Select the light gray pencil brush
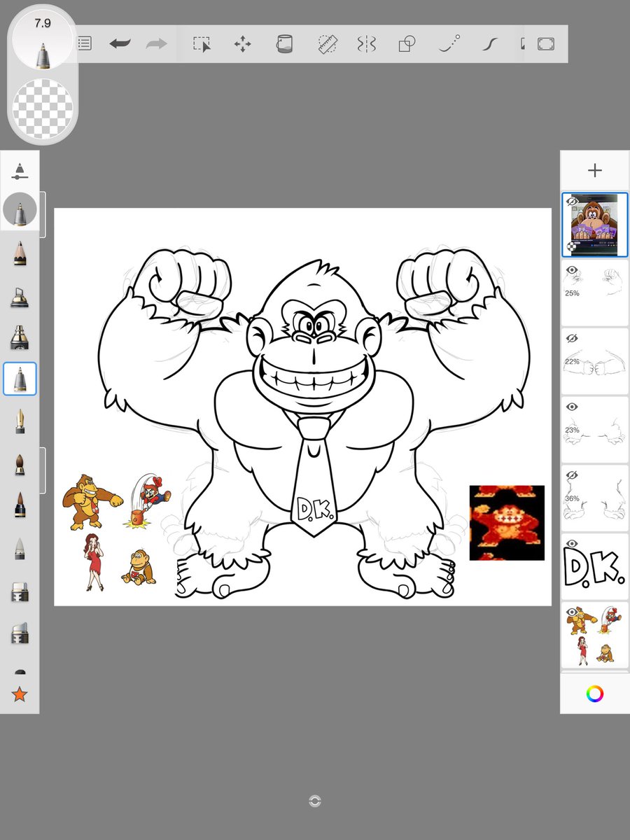The width and height of the screenshot is (630, 840). [20, 548]
